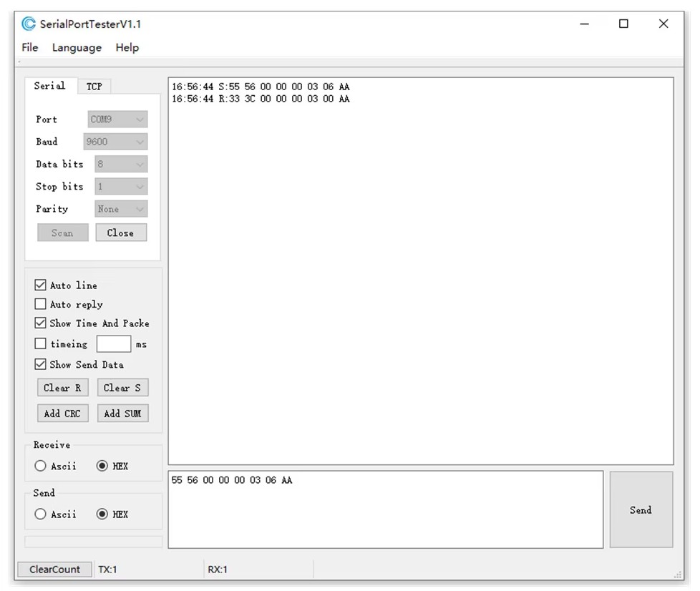Open the Parity dropdown
700x591 pixels.
point(121,209)
